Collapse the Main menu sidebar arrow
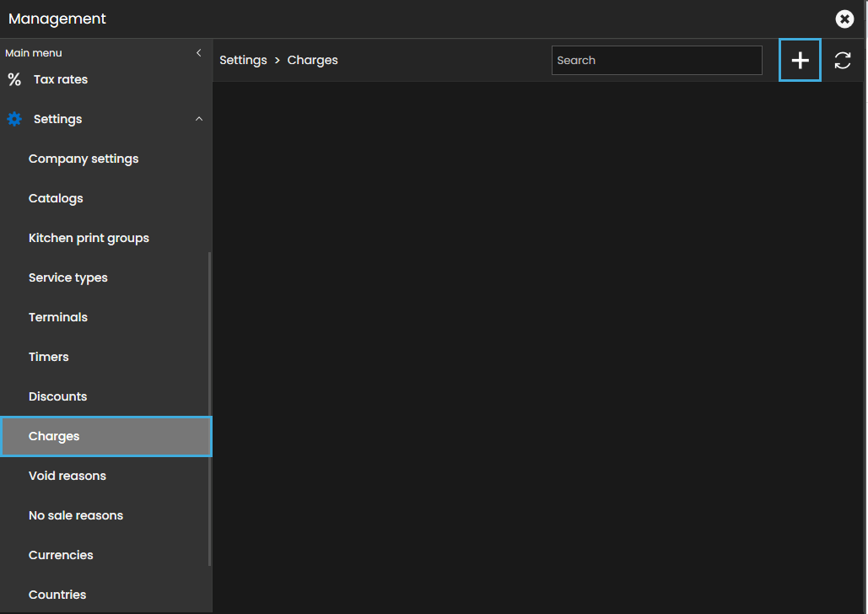The width and height of the screenshot is (868, 614). click(x=198, y=53)
